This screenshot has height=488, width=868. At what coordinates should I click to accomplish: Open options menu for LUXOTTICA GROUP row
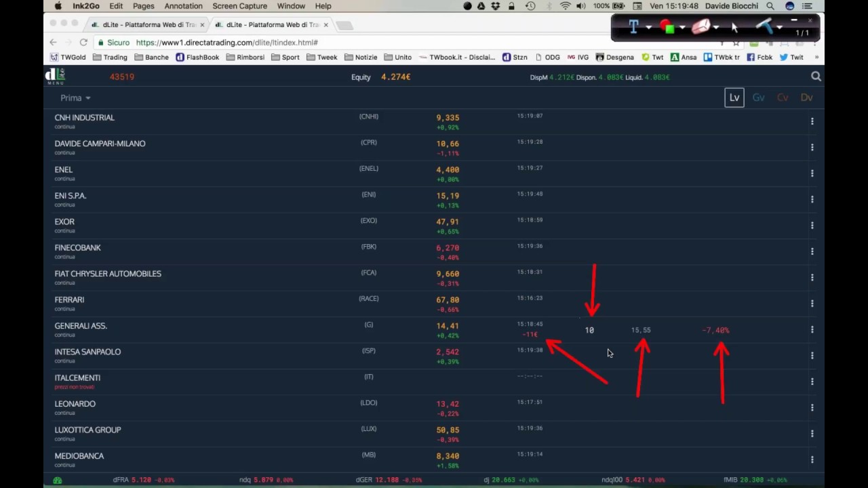(812, 434)
